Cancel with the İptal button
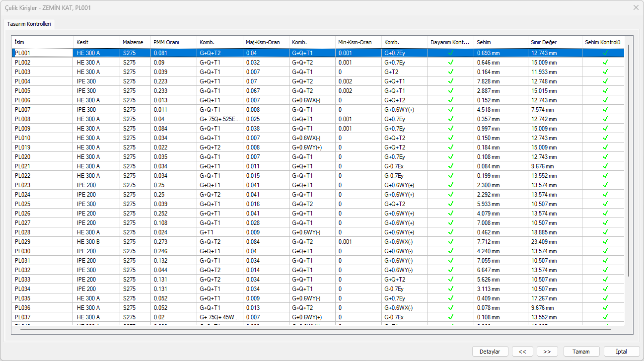644x361 pixels. click(x=622, y=351)
